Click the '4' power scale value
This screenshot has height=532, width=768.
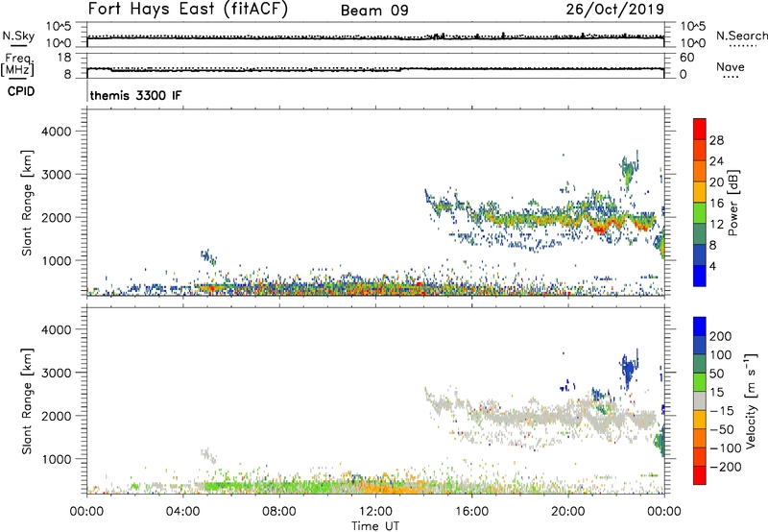pyautogui.click(x=712, y=266)
